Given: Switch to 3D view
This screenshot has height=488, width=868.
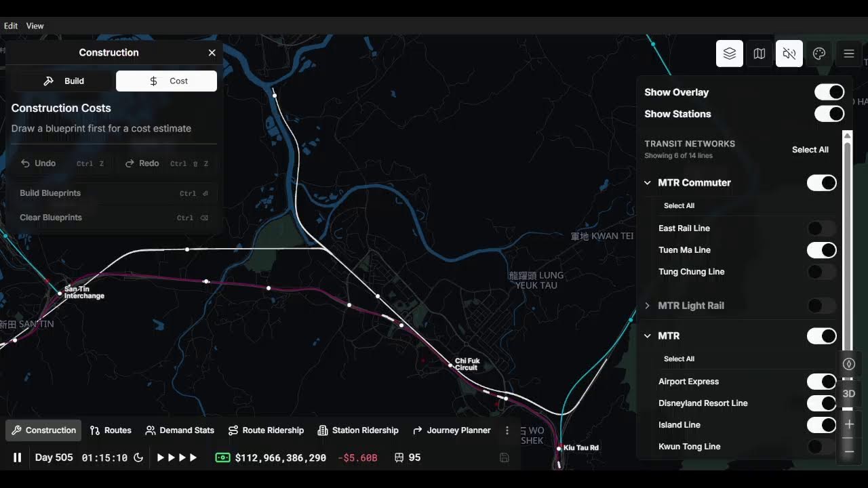Looking at the screenshot, I should tap(849, 394).
